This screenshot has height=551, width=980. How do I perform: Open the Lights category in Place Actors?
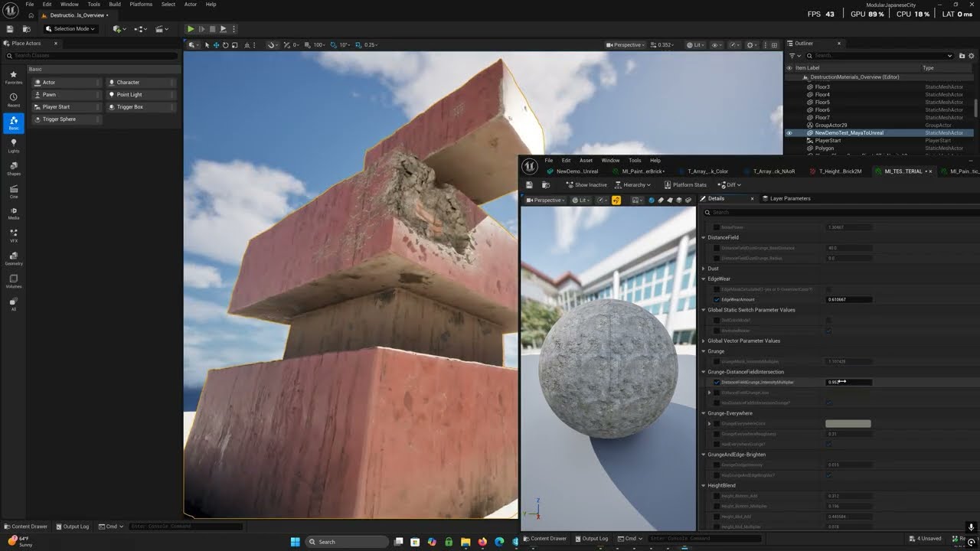click(13, 145)
